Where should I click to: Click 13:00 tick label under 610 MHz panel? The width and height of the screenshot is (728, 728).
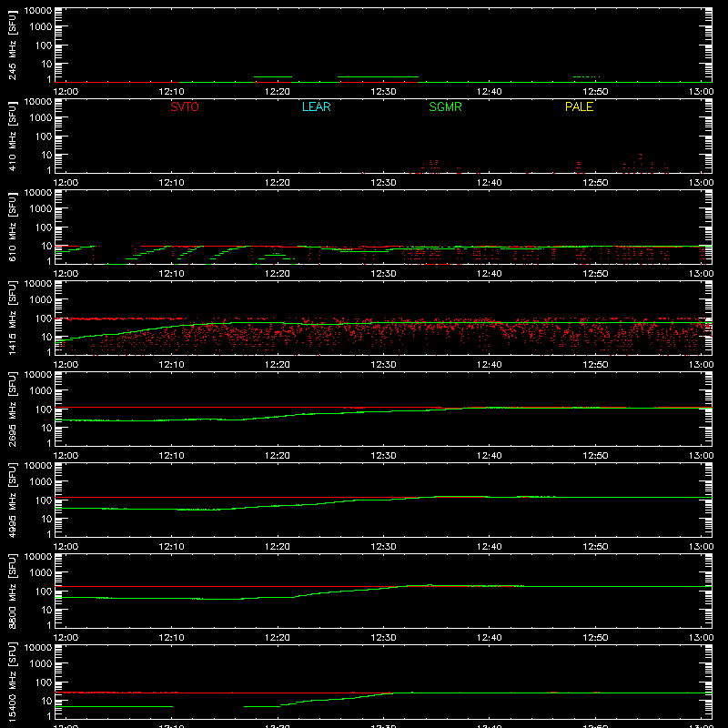pyautogui.click(x=701, y=274)
